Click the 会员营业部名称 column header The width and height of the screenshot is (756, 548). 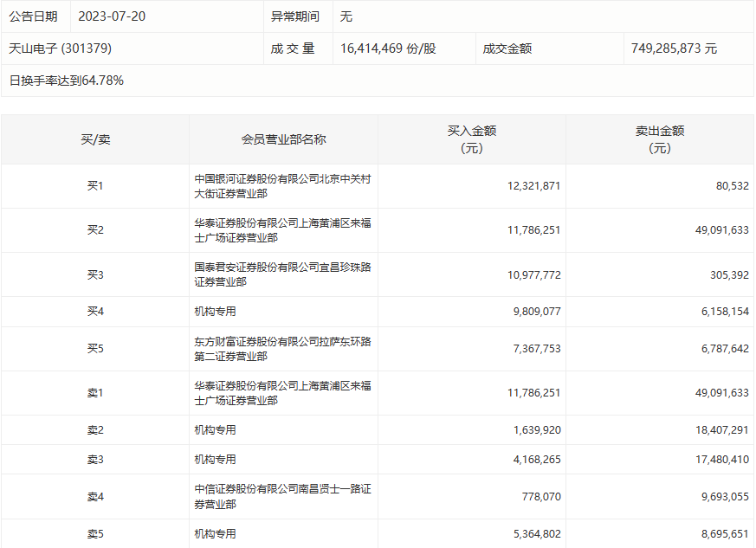[x=283, y=139]
